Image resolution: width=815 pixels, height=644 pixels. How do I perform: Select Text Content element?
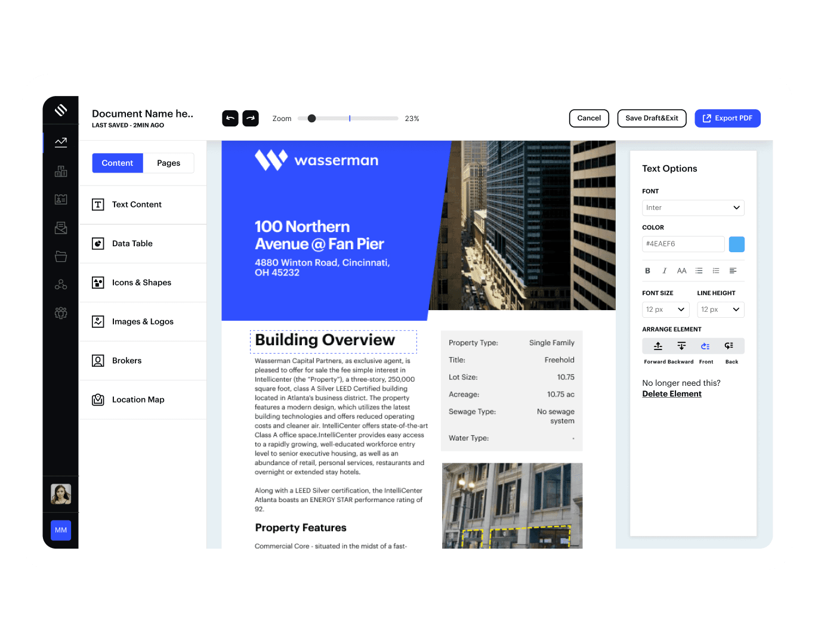coord(143,205)
